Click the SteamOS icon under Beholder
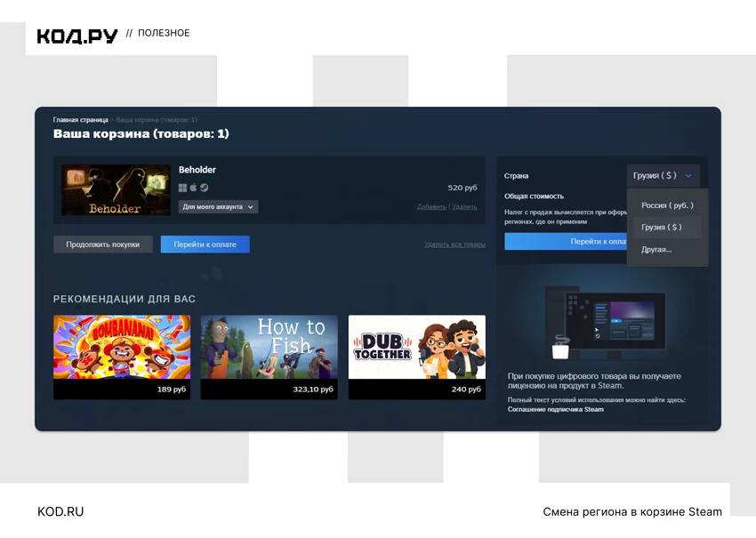Image resolution: width=756 pixels, height=538 pixels. tap(204, 188)
